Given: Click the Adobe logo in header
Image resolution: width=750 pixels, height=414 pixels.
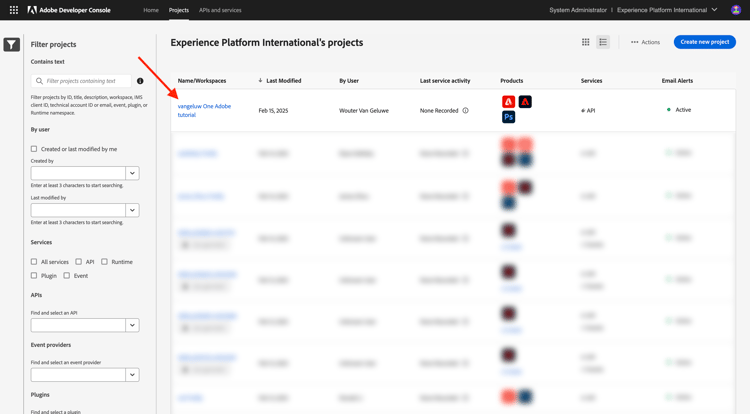Looking at the screenshot, I should pos(32,10).
